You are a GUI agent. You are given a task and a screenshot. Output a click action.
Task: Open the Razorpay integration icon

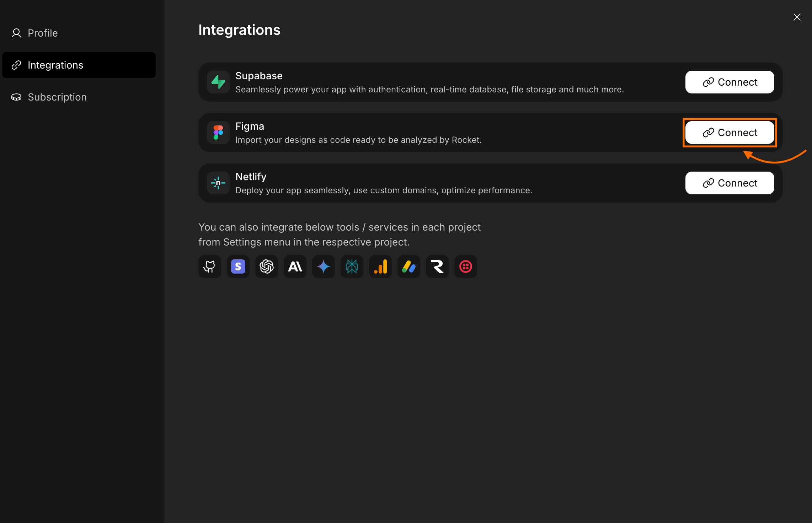[437, 266]
